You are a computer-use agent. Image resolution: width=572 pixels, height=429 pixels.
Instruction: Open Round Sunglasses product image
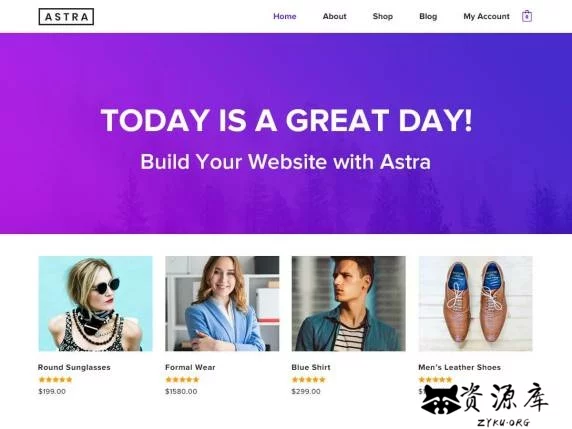pyautogui.click(x=96, y=304)
